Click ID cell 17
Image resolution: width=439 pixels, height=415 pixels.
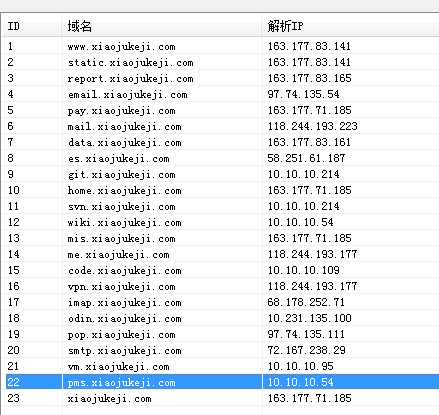[13, 302]
